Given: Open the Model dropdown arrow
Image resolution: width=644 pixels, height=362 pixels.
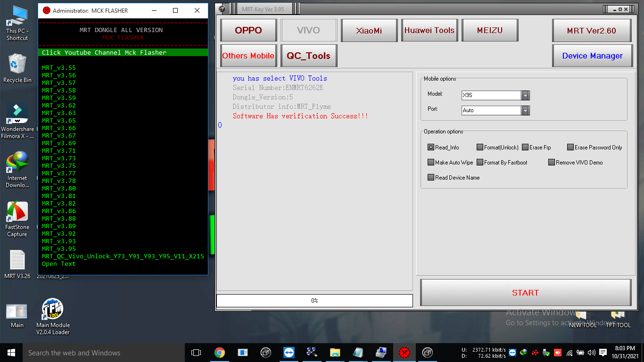Looking at the screenshot, I should pos(525,95).
